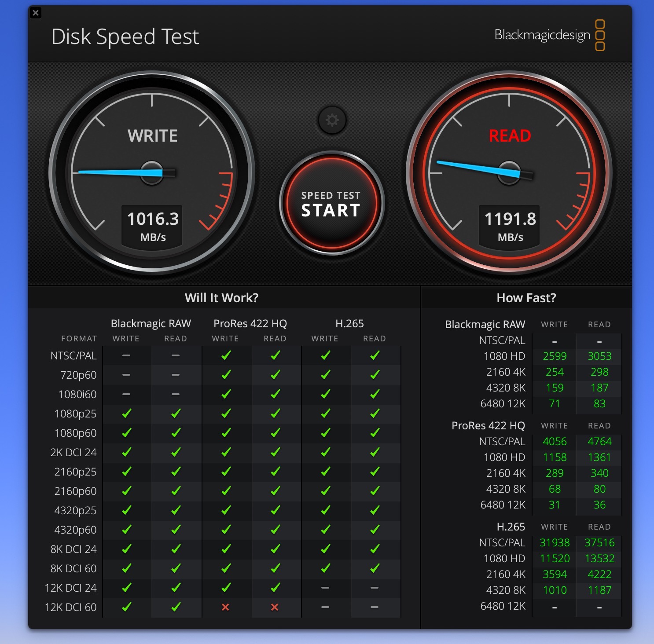Viewport: 654px width, 644px height.
Task: Click the ProRes read checkmark for 1080p60
Action: (x=276, y=433)
